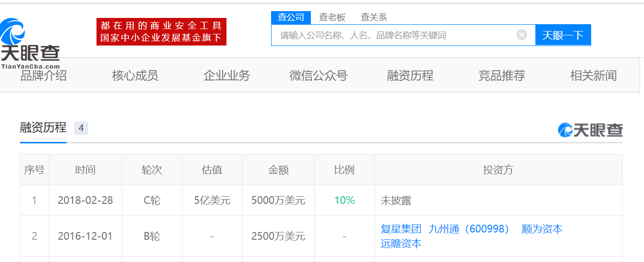Click the 轮次 column header
Viewport: 644px width, 262px height.
tap(152, 170)
